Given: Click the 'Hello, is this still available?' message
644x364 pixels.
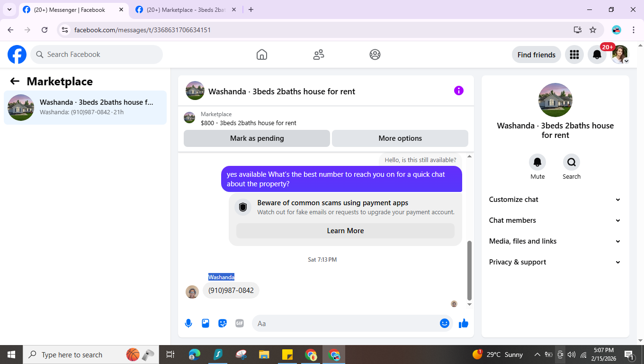Looking at the screenshot, I should point(420,160).
